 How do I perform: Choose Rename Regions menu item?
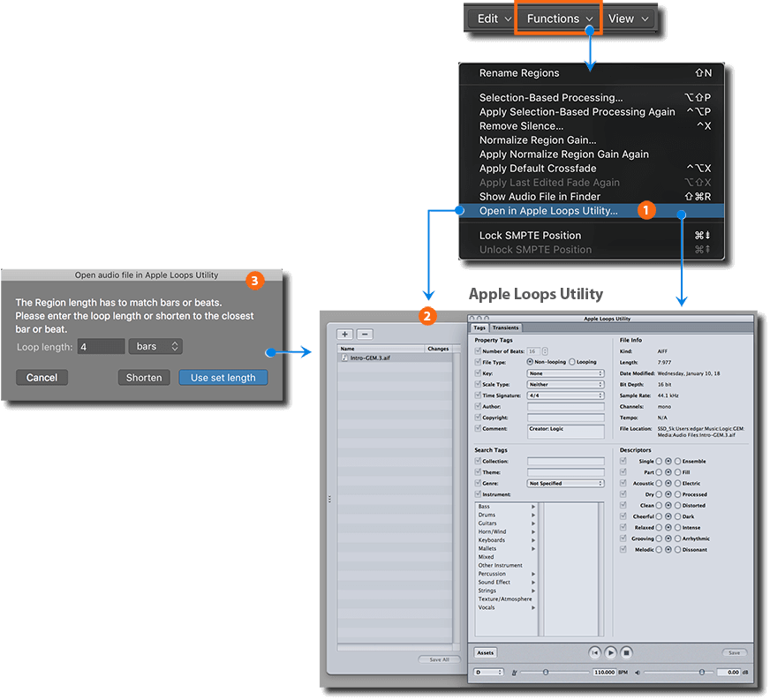[x=592, y=73]
